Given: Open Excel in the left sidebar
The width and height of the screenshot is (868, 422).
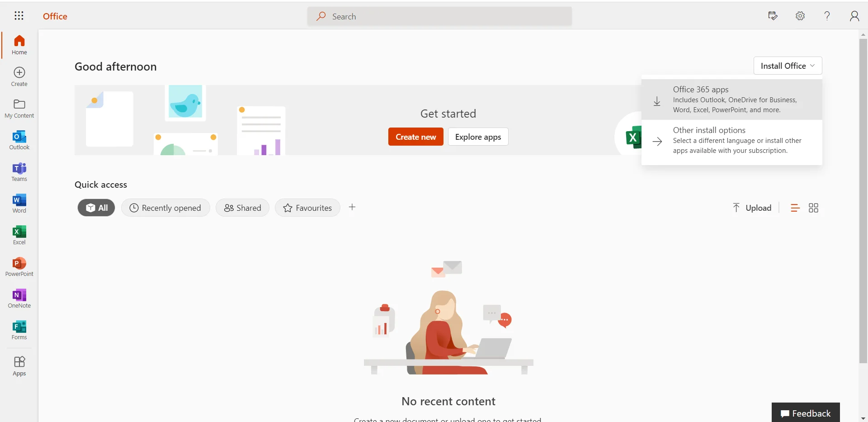Looking at the screenshot, I should point(19,235).
